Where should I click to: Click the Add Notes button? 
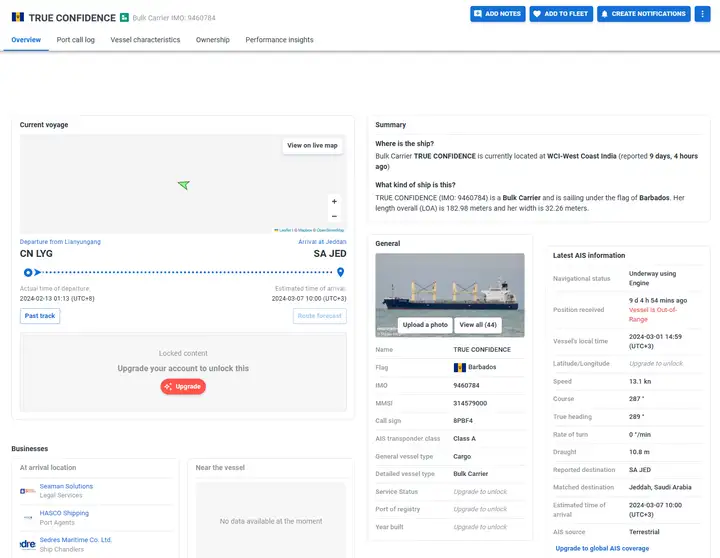(x=498, y=14)
